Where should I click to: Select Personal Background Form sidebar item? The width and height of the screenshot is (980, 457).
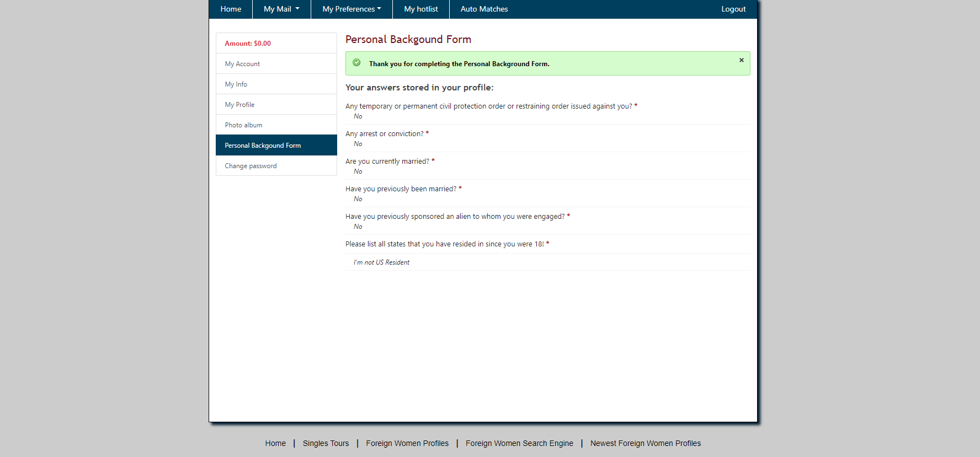tap(276, 146)
